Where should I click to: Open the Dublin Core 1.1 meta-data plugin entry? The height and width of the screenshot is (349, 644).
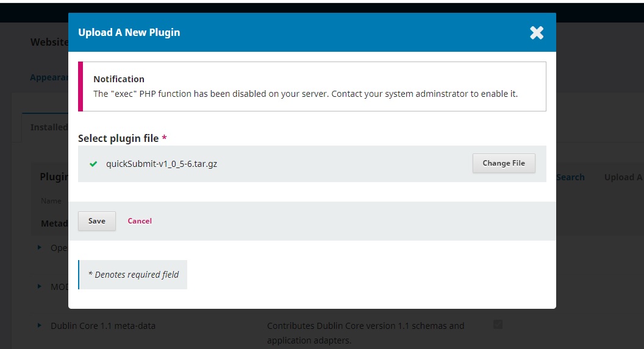click(103, 326)
